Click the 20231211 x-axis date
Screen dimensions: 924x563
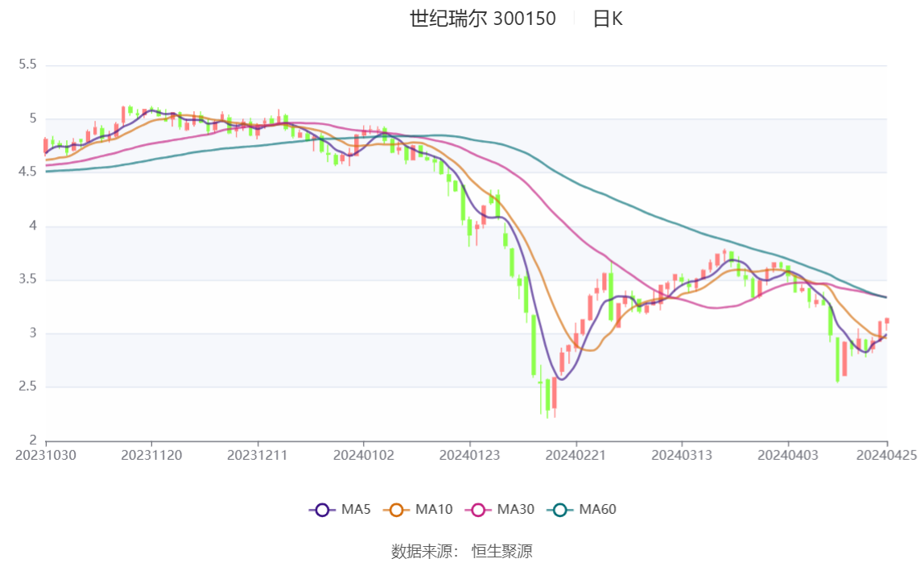[258, 455]
